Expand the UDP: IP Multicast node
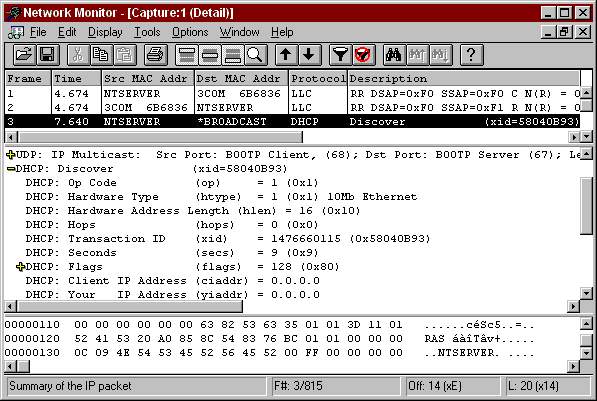 [x=11, y=155]
